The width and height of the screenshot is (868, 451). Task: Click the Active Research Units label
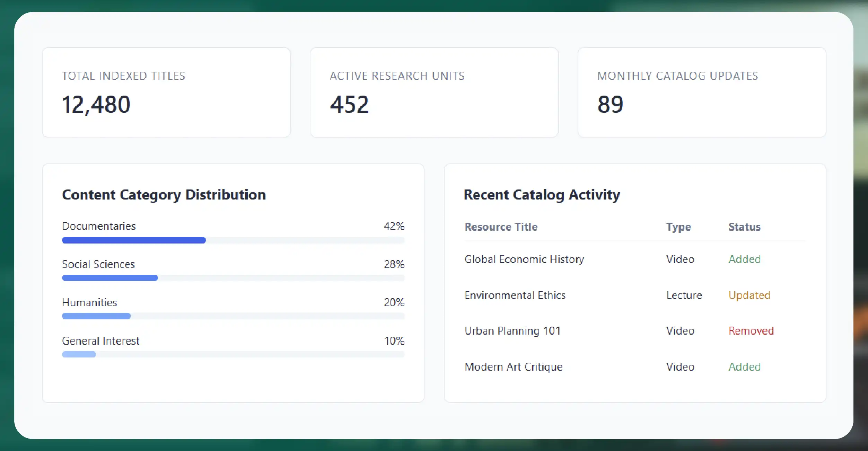[x=397, y=76]
